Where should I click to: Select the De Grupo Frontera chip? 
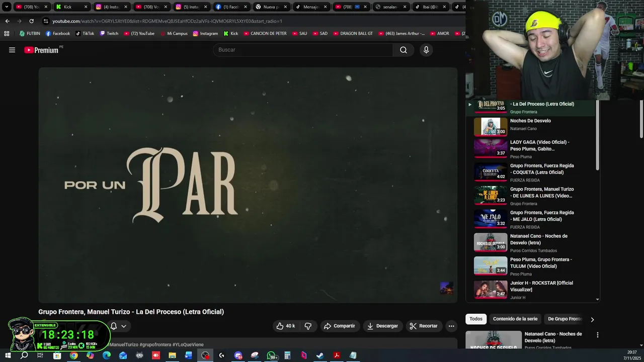[565, 319]
